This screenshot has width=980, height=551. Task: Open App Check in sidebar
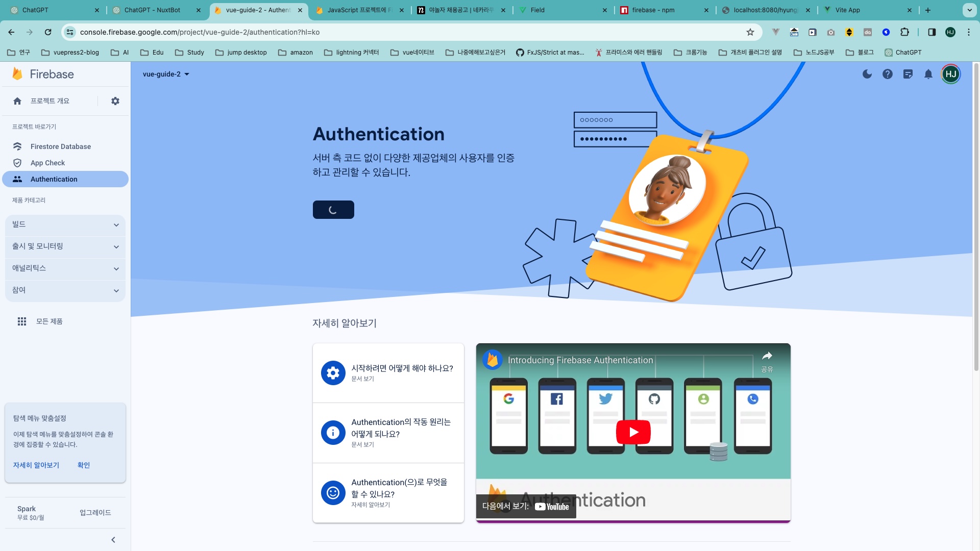coord(65,163)
